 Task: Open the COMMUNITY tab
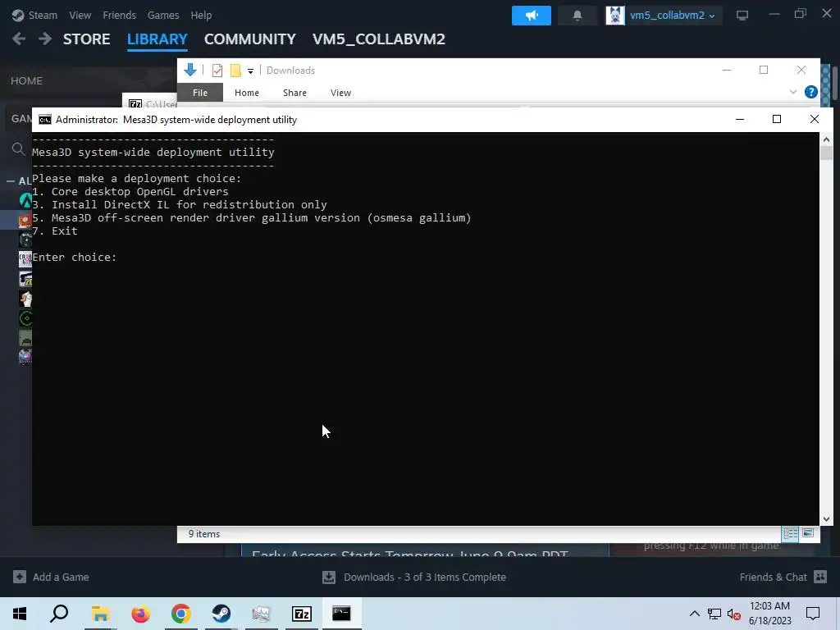[249, 39]
